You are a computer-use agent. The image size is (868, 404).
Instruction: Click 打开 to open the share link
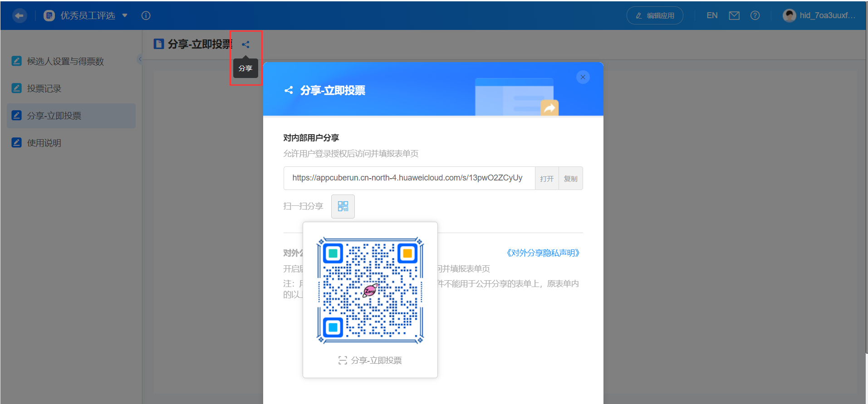pos(547,179)
